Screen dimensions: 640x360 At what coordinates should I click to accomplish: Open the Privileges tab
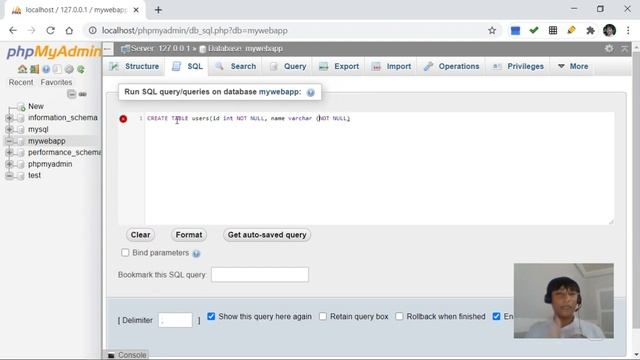pos(518,66)
